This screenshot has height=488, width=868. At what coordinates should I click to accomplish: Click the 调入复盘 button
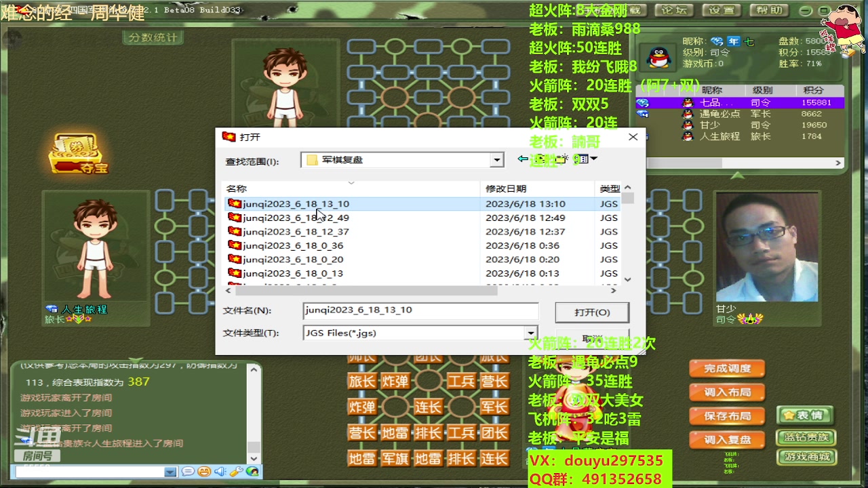coord(727,440)
